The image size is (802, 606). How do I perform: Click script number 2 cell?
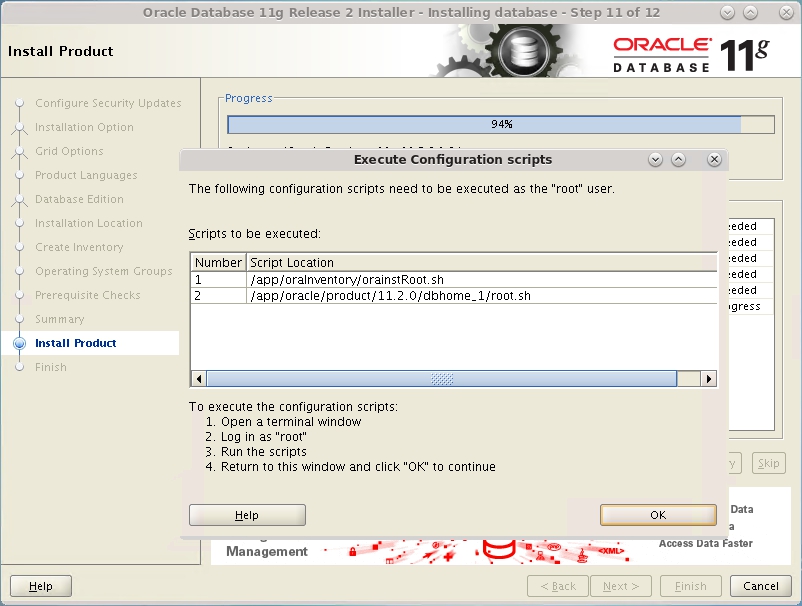218,296
